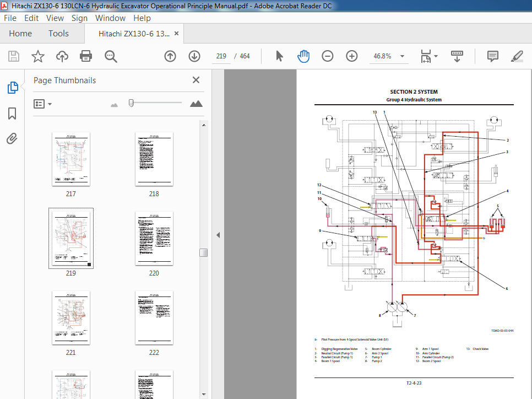
Task: Click the 46.8% zoom value field
Action: [x=382, y=56]
